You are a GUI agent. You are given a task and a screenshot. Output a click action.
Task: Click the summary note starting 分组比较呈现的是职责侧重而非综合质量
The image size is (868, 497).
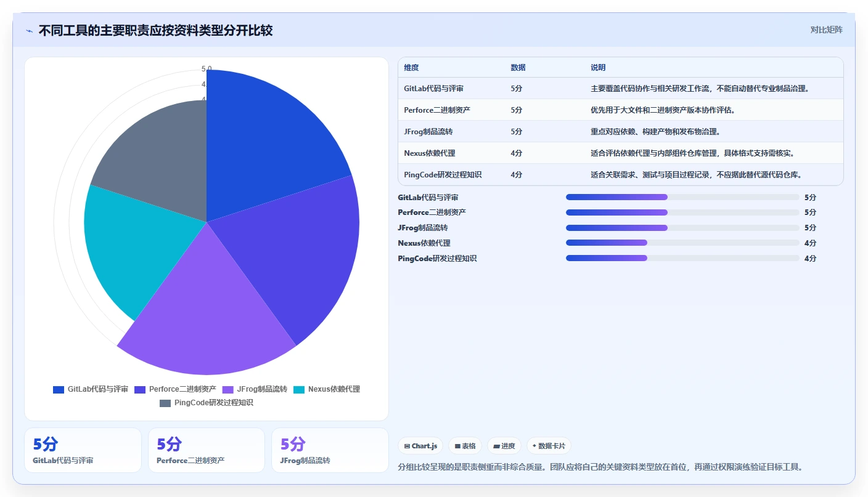pos(602,467)
